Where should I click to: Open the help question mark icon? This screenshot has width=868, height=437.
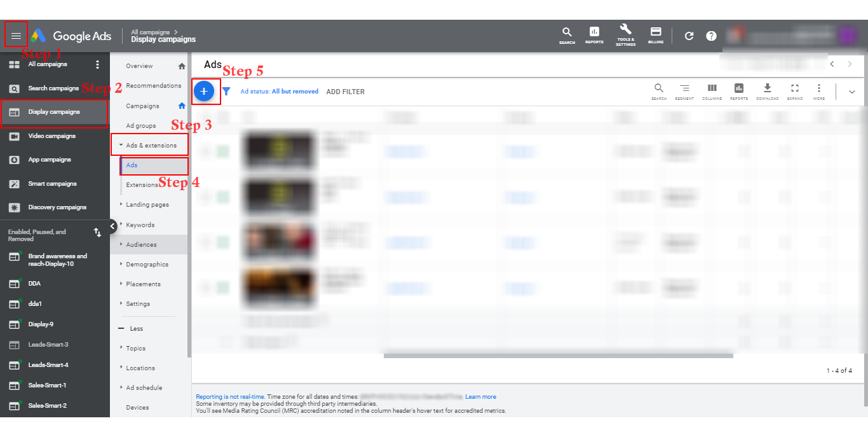[711, 36]
